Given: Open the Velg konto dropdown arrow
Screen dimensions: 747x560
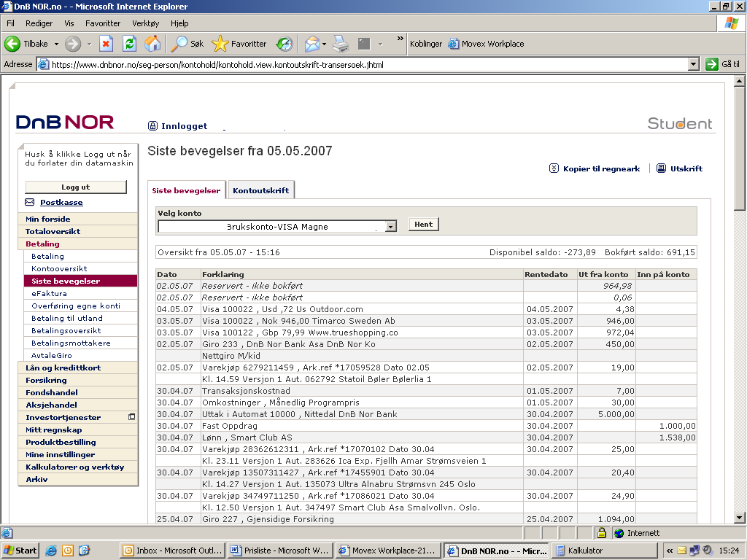Looking at the screenshot, I should [x=391, y=227].
